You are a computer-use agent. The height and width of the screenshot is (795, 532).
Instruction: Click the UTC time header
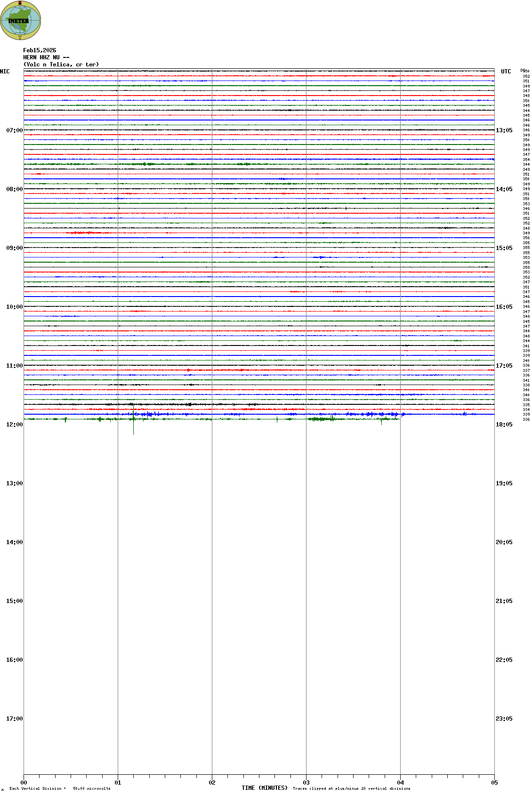click(x=506, y=72)
